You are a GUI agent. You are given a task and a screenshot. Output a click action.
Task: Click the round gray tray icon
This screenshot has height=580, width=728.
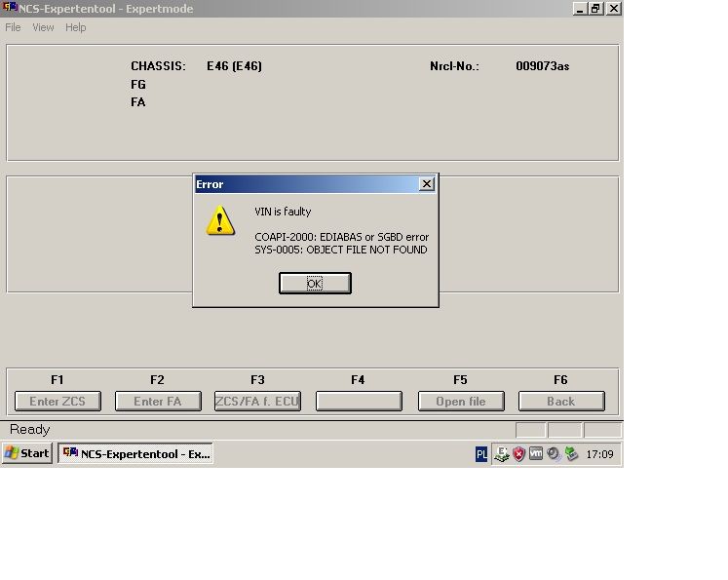[x=553, y=453]
